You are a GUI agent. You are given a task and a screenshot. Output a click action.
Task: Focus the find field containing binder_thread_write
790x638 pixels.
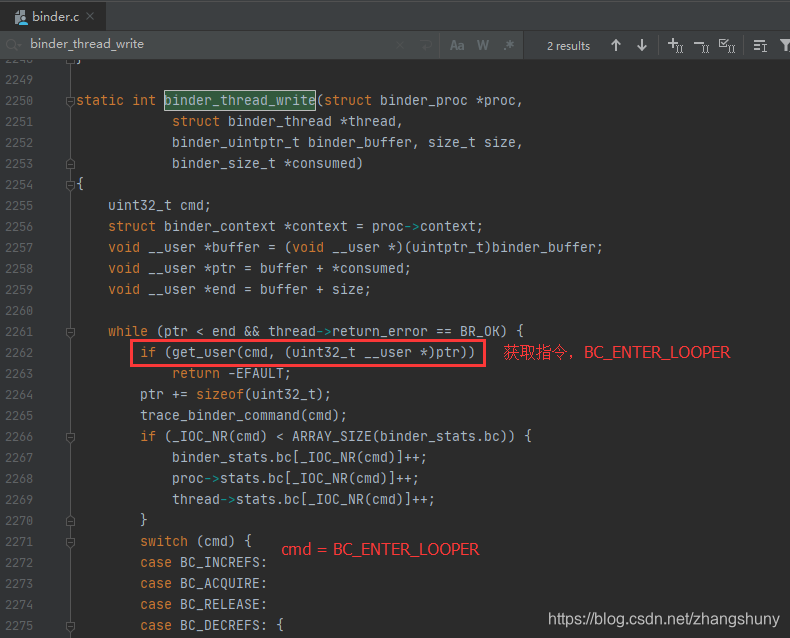tap(207, 44)
